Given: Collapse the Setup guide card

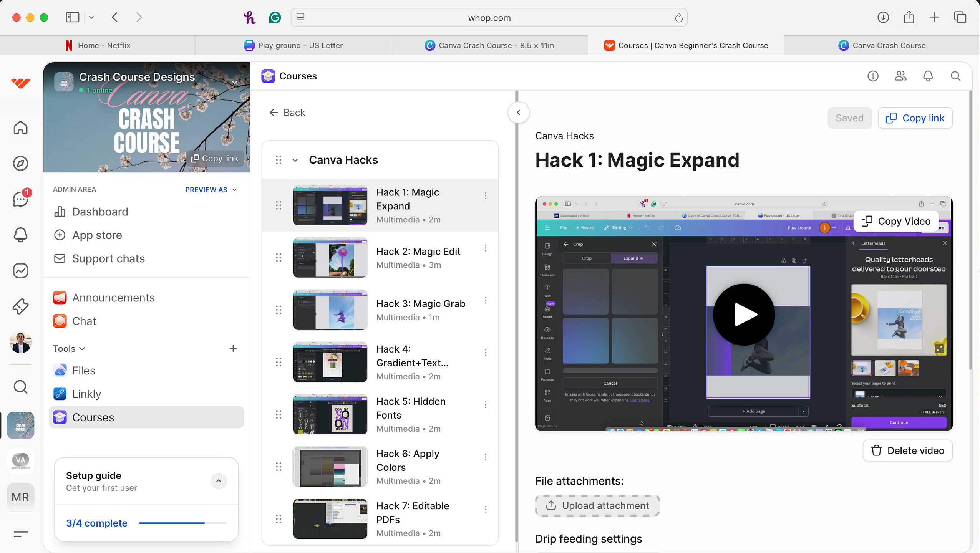Looking at the screenshot, I should pyautogui.click(x=219, y=481).
